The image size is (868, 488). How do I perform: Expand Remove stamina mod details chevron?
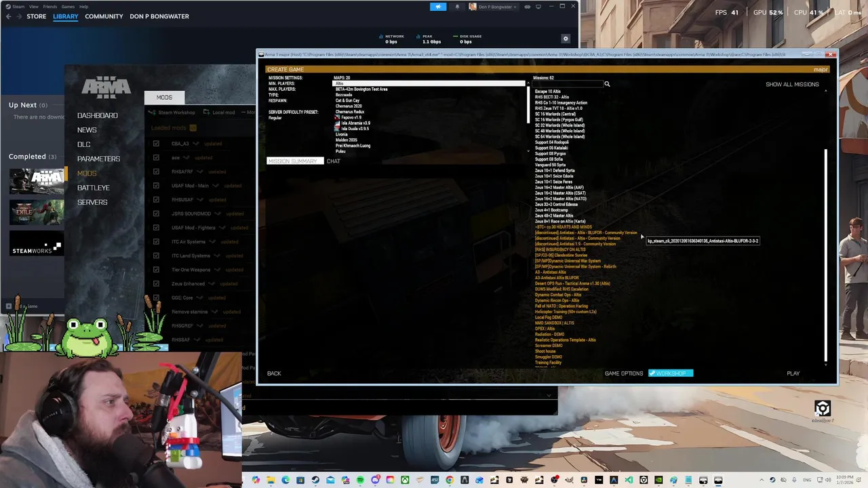[x=215, y=312]
